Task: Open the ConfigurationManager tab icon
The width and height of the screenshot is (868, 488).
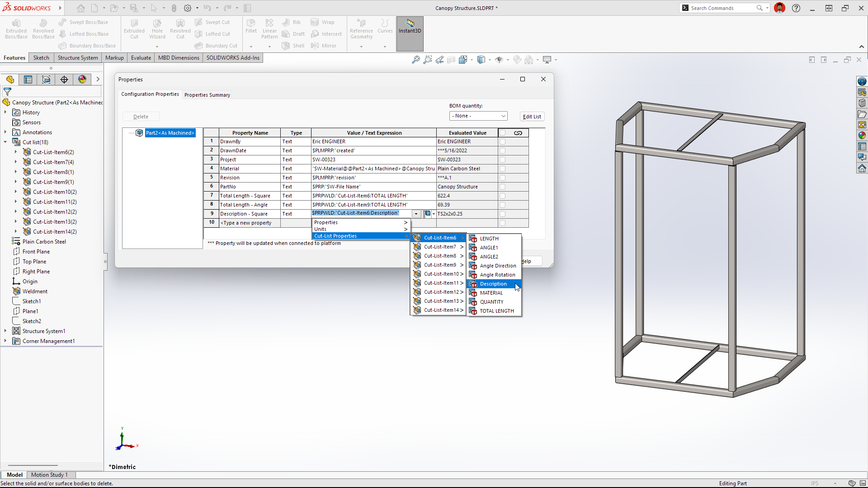Action: click(x=46, y=80)
